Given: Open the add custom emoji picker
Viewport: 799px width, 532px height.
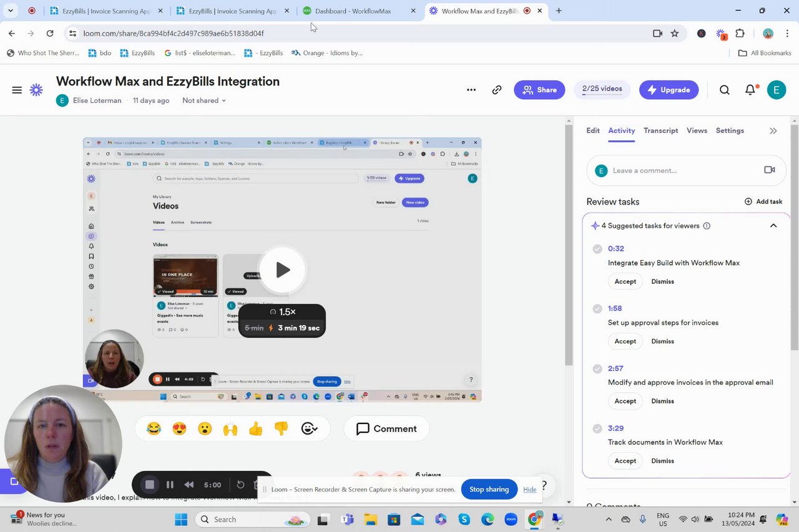Looking at the screenshot, I should coord(309,428).
